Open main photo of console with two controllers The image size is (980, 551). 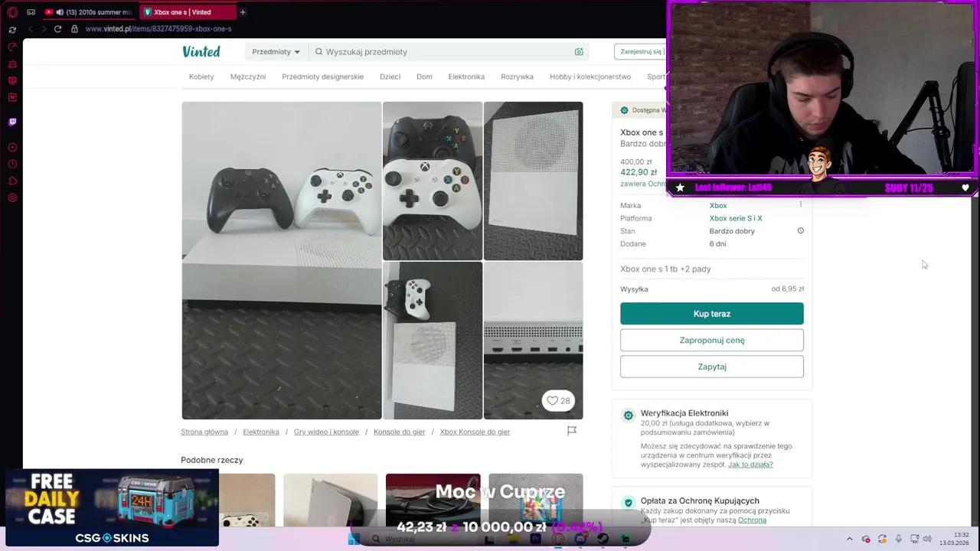point(282,260)
